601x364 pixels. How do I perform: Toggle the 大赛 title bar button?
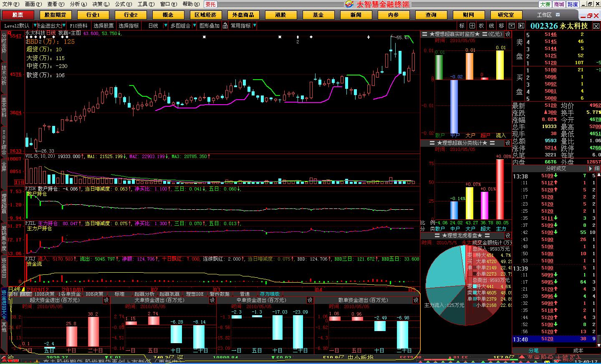(545, 4)
